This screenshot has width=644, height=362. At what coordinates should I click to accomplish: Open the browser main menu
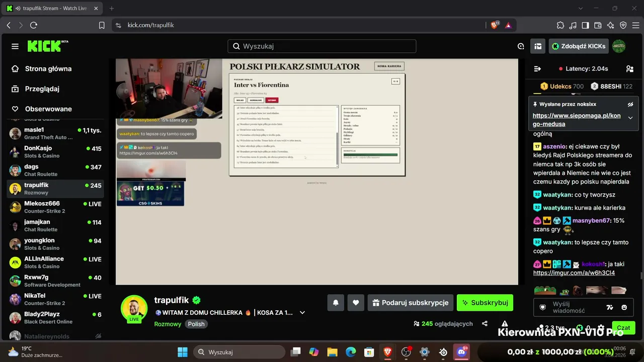(636, 25)
